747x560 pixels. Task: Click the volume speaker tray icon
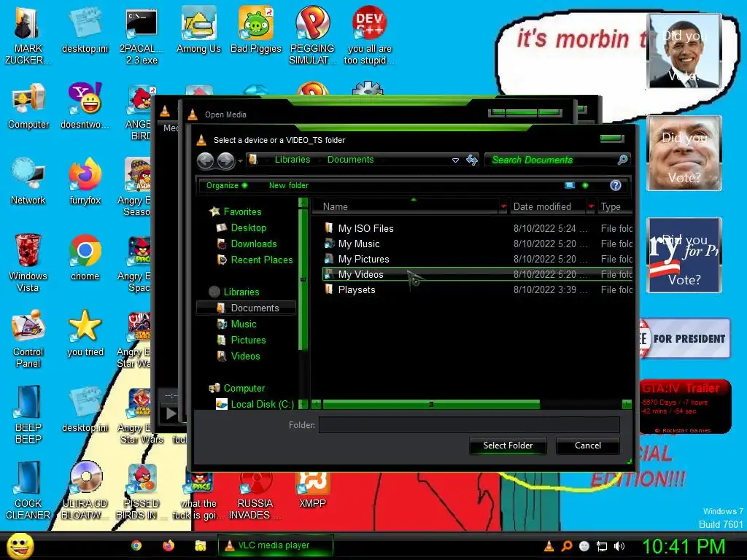[619, 546]
